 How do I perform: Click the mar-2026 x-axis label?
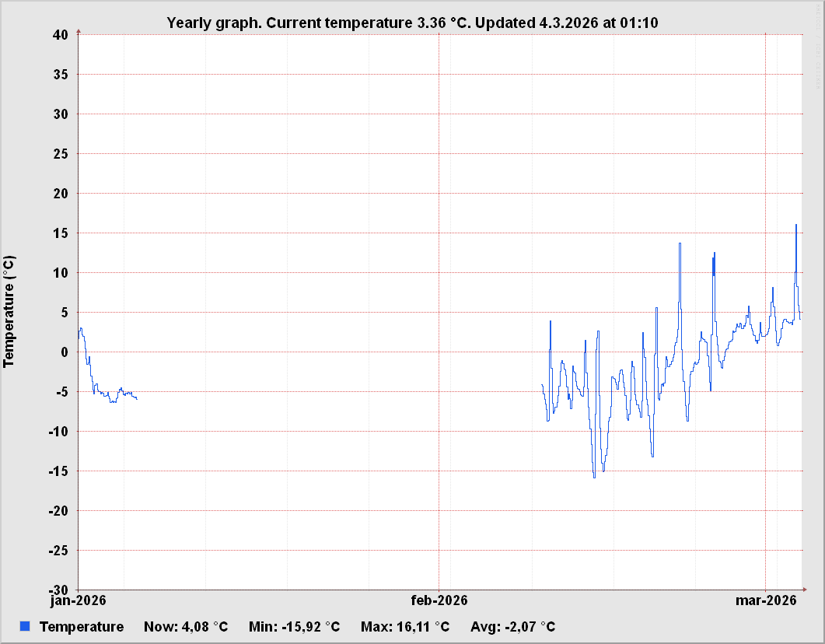click(766, 600)
